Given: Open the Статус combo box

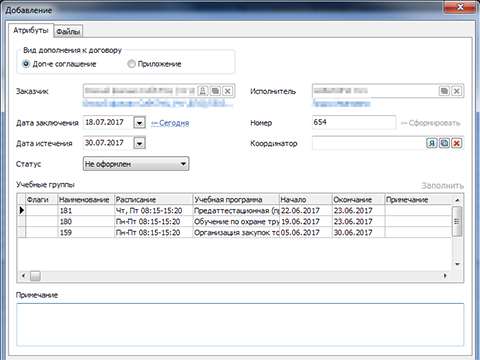Looking at the screenshot, I should tap(136, 164).
